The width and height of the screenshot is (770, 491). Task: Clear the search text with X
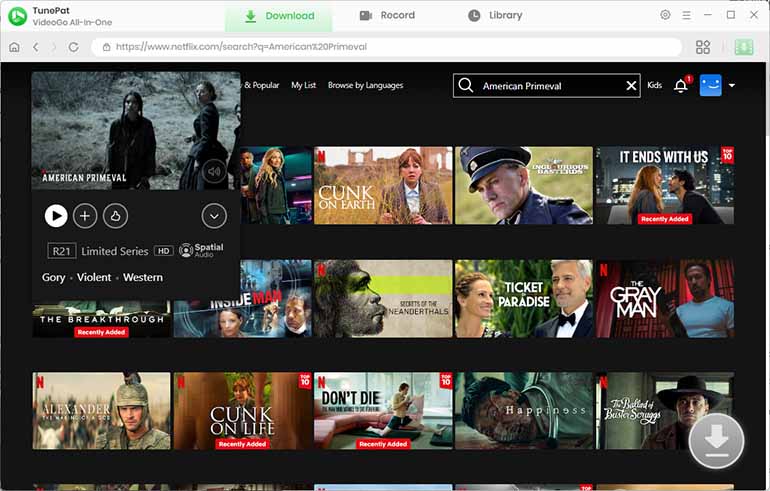631,86
